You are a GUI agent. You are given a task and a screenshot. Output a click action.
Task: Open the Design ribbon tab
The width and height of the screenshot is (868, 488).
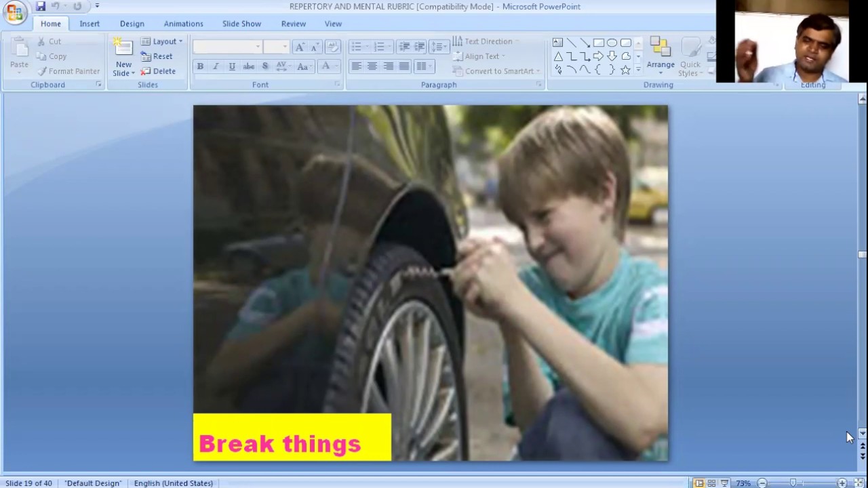pyautogui.click(x=132, y=24)
